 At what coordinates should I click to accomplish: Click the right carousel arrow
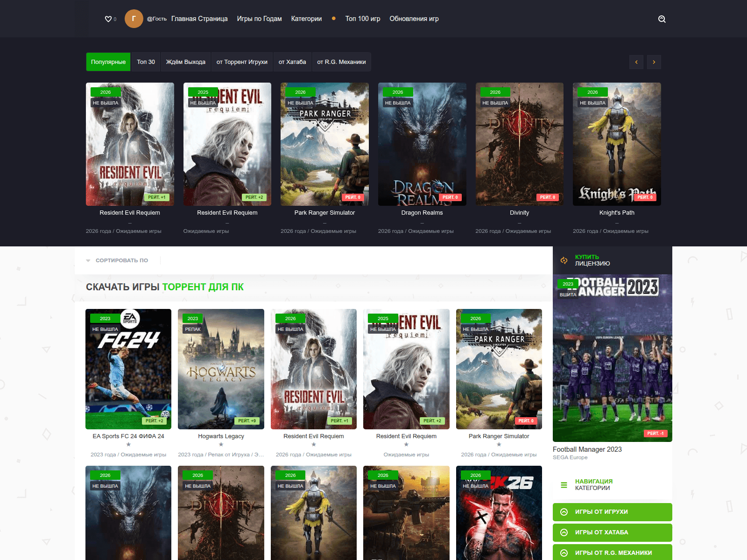tap(654, 62)
